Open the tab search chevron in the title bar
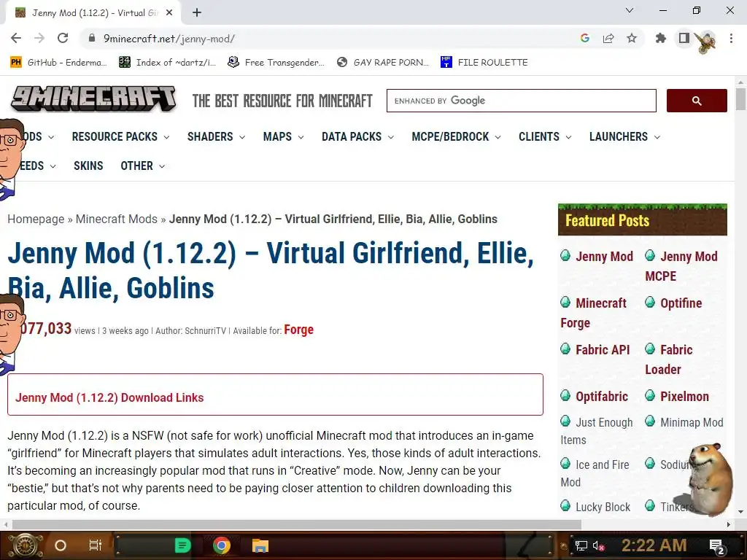Screen dimensions: 747x560 [630, 10]
